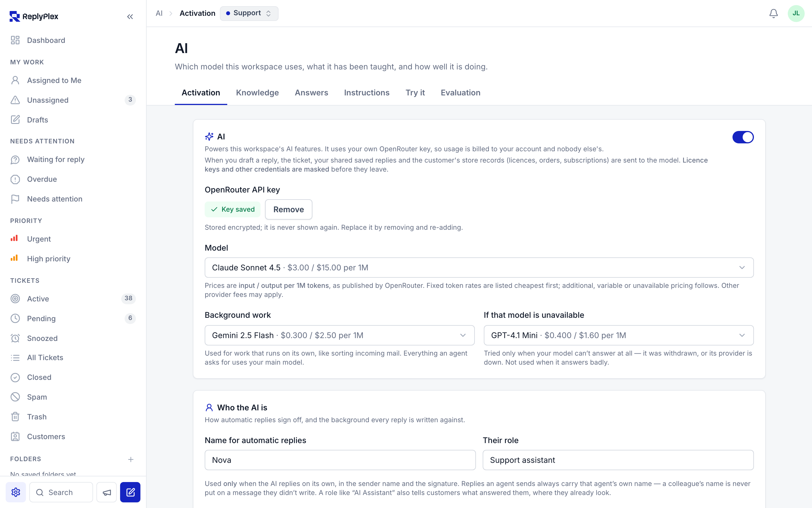812x508 pixels.
Task: Click the sparkle icon beside the AI heading
Action: point(209,136)
